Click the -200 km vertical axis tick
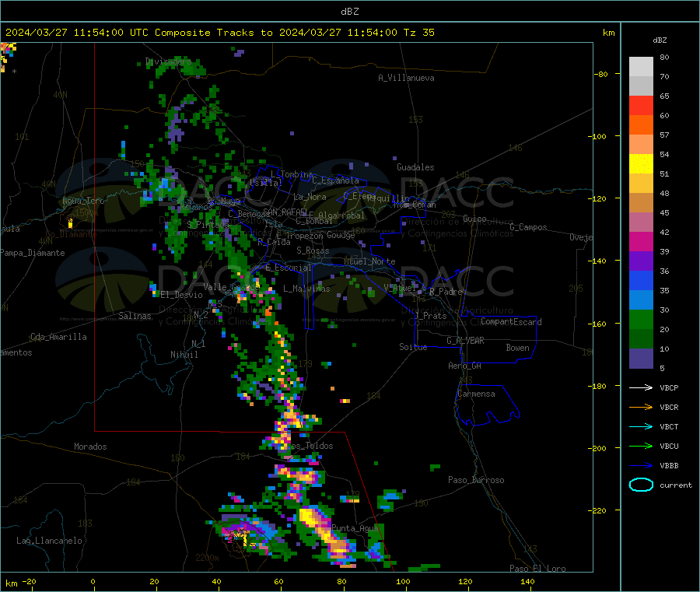Image resolution: width=700 pixels, height=592 pixels. (x=599, y=448)
